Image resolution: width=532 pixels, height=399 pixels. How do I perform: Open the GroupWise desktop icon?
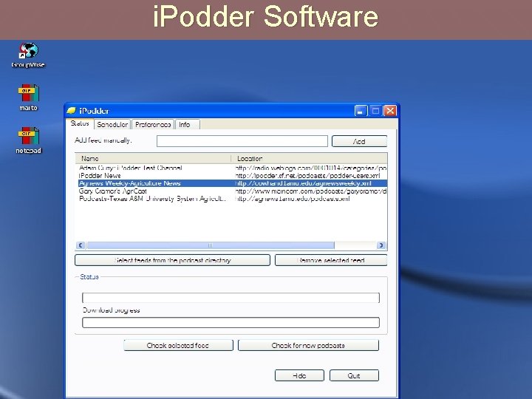[x=28, y=55]
